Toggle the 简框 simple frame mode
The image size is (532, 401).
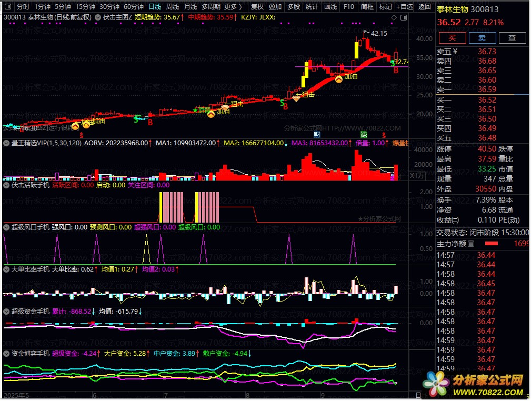point(367,6)
